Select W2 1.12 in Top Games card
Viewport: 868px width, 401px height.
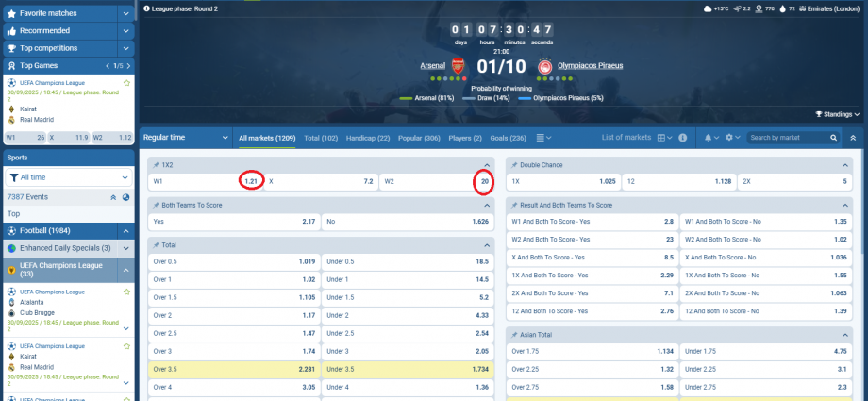coord(112,138)
